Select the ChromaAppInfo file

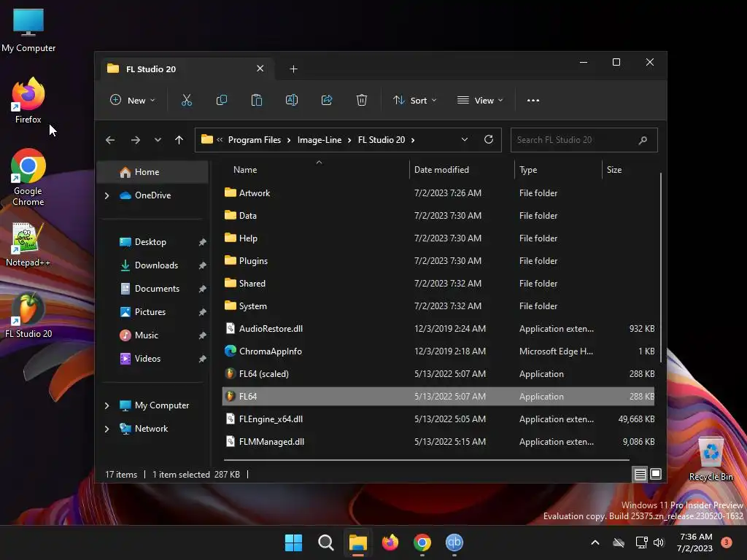click(438, 351)
